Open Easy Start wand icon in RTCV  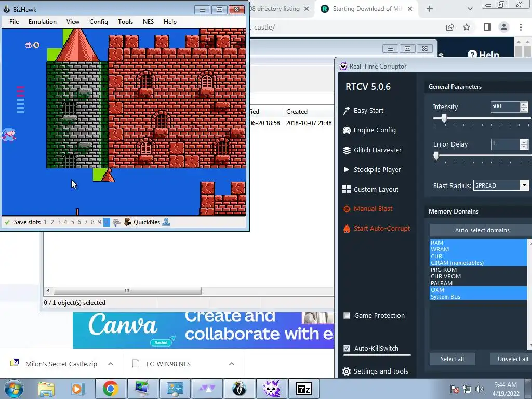(347, 111)
